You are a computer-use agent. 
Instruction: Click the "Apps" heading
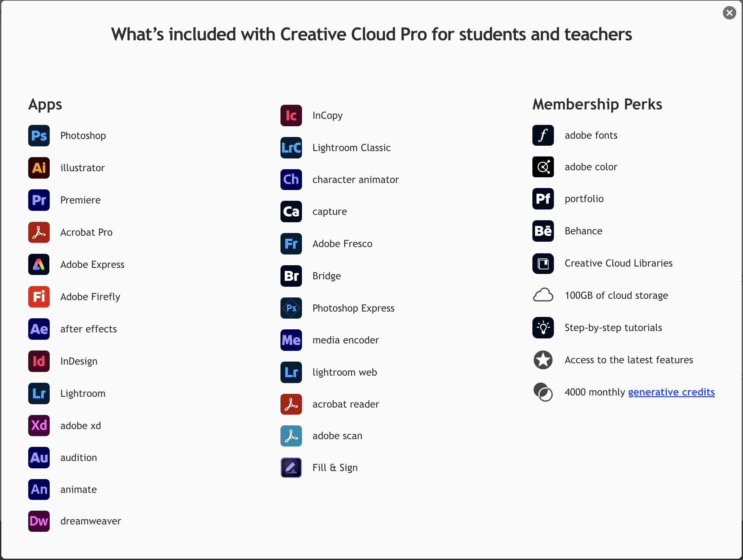coord(45,105)
